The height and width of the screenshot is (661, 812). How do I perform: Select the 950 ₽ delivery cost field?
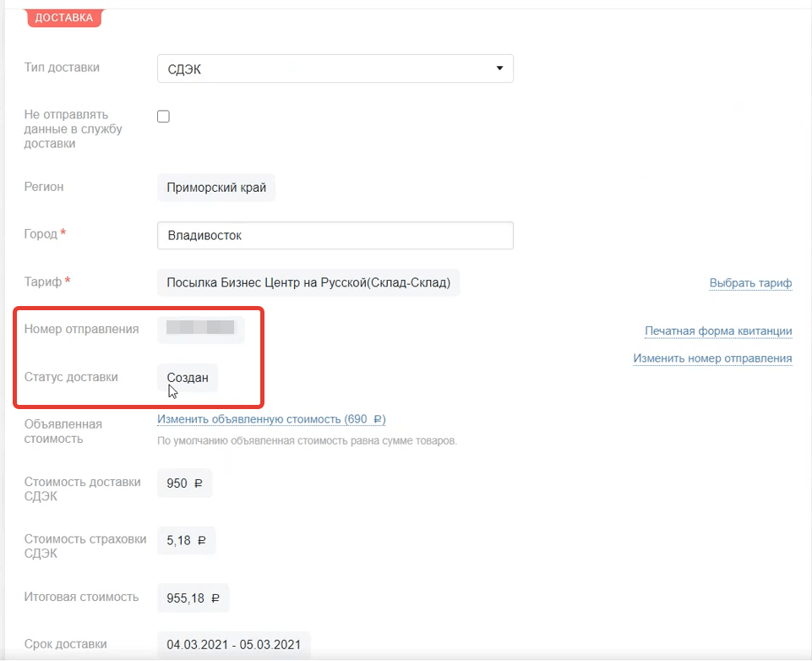click(x=185, y=484)
